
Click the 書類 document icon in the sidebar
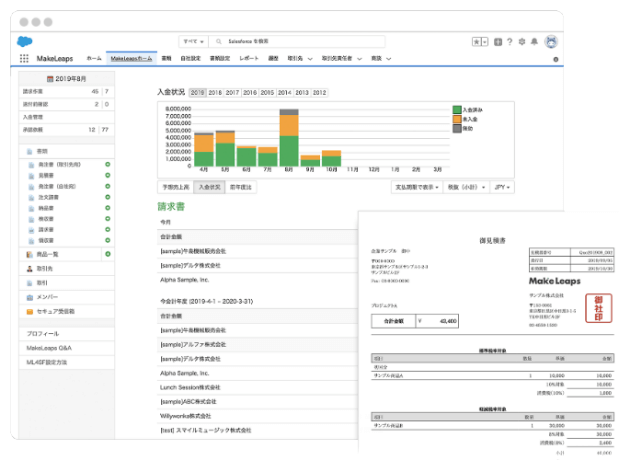pos(30,152)
